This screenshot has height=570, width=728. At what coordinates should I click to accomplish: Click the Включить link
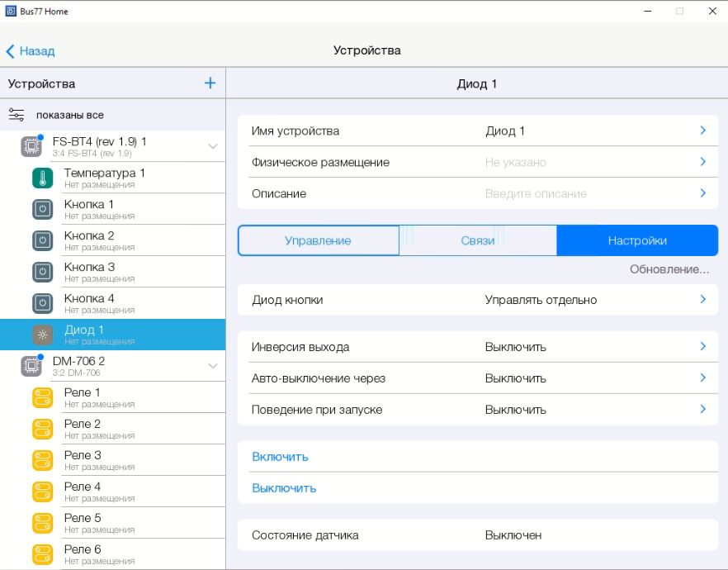(280, 457)
